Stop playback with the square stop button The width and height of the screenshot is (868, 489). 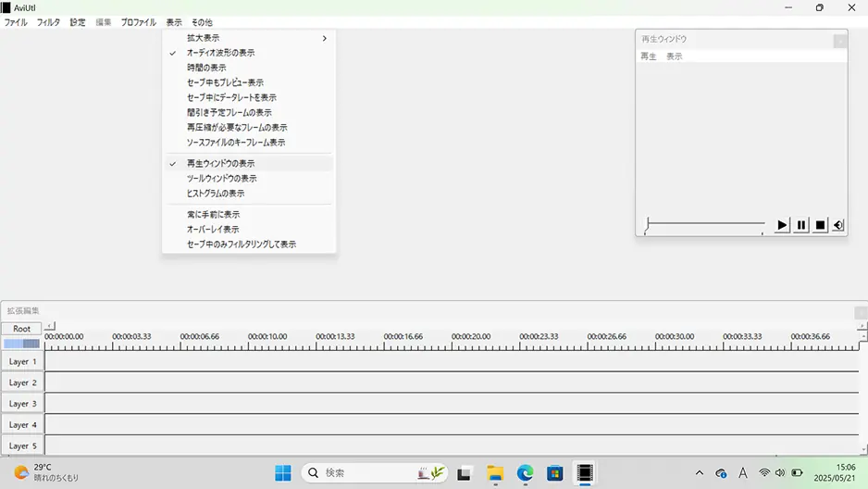pyautogui.click(x=820, y=225)
